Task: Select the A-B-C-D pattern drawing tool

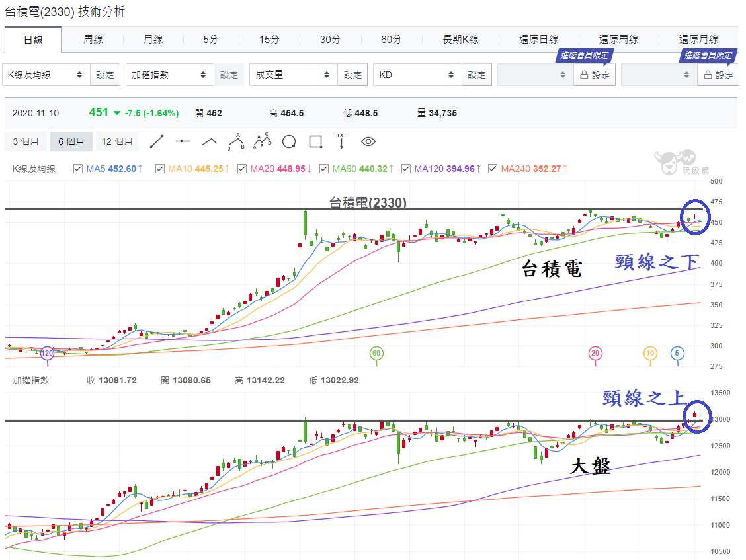Action: point(262,141)
